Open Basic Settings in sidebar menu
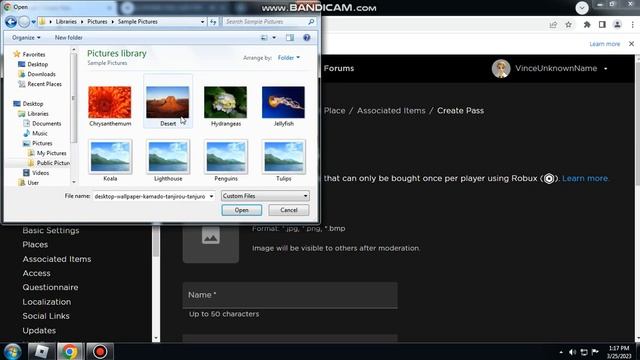The image size is (640, 360). 51,231
